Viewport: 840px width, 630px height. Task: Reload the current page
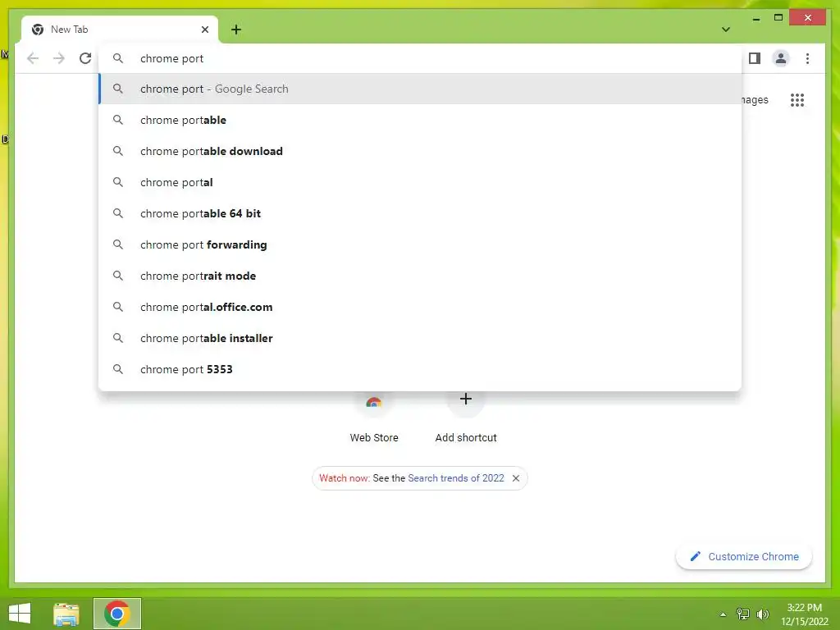pos(85,58)
